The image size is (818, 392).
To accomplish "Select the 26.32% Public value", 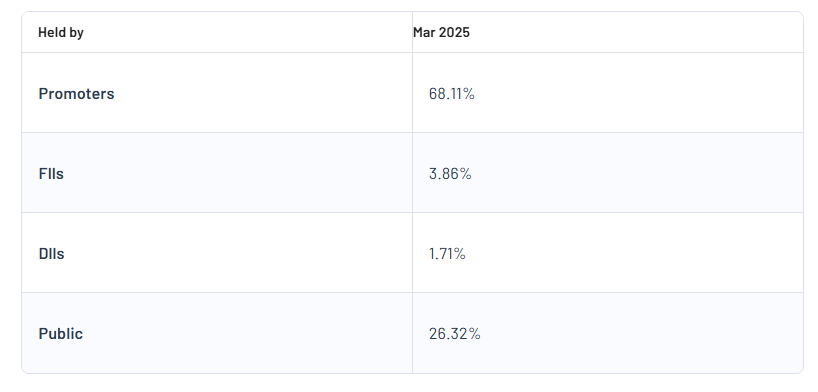I will [454, 334].
